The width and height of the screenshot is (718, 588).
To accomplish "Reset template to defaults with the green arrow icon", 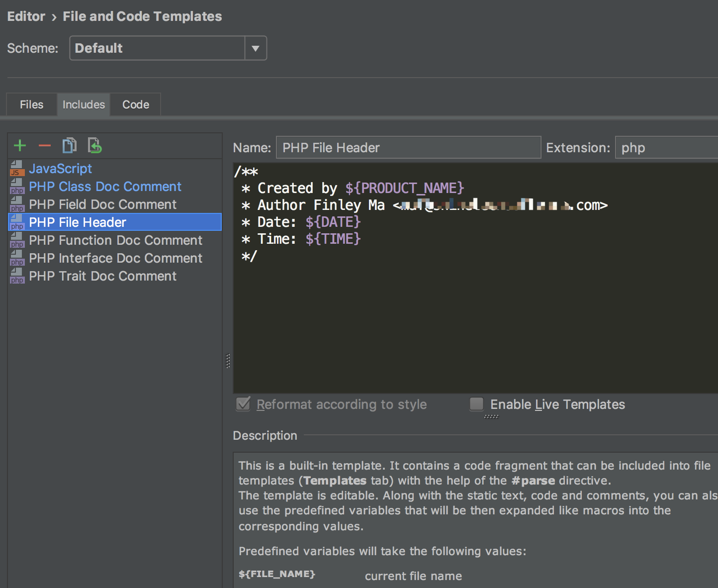I will [94, 145].
